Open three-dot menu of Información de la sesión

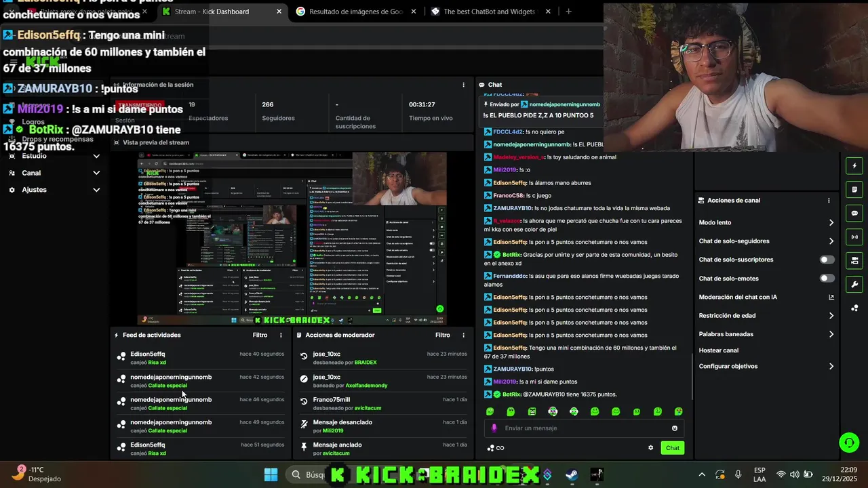[x=464, y=85]
